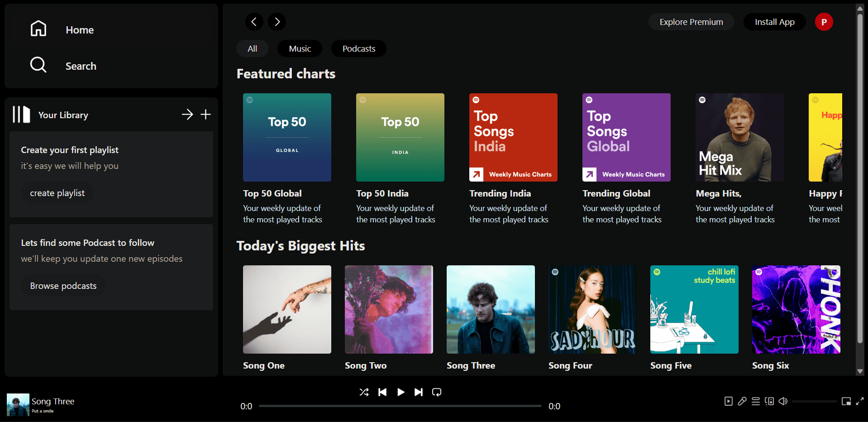
Task: Open the Sad Hour Song Four artwork
Action: [592, 309]
